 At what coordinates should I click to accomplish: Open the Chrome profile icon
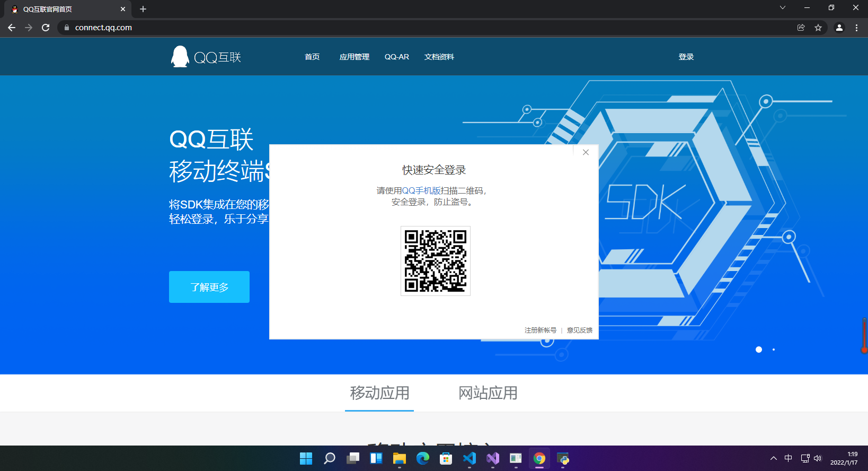click(x=839, y=28)
